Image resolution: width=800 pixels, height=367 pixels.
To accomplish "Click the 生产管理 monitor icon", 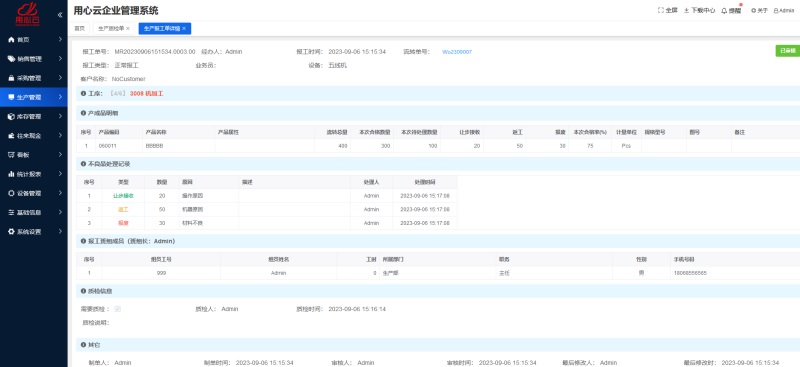I will pyautogui.click(x=11, y=97).
